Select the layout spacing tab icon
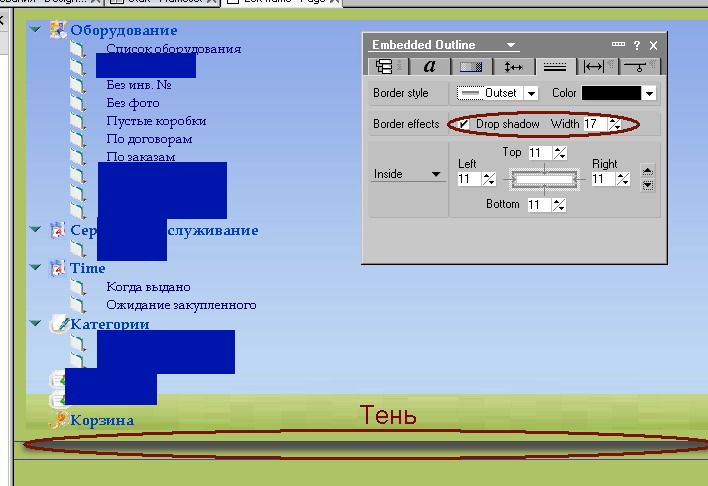 [x=513, y=67]
